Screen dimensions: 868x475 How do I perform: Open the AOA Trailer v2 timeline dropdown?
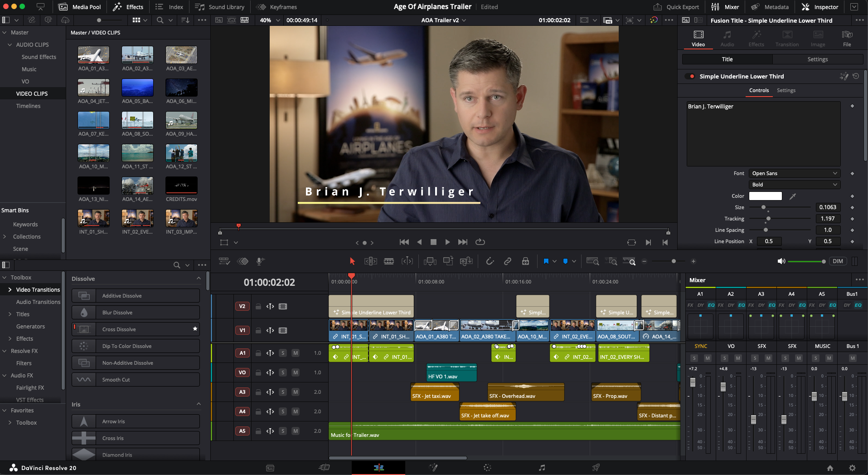[444, 20]
